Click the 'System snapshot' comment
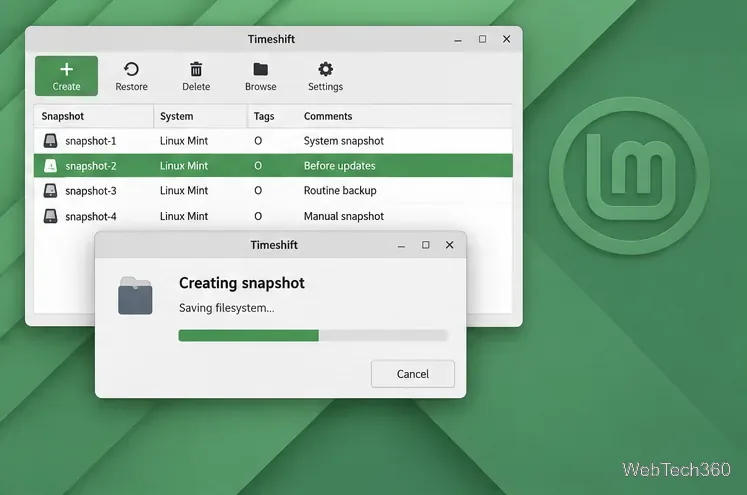Screen dimensions: 747x495 coord(343,141)
